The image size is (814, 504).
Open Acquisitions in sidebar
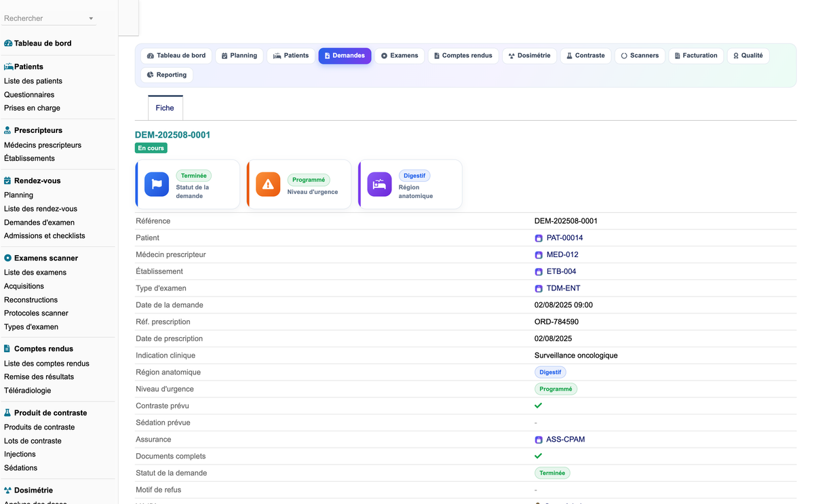pos(24,286)
